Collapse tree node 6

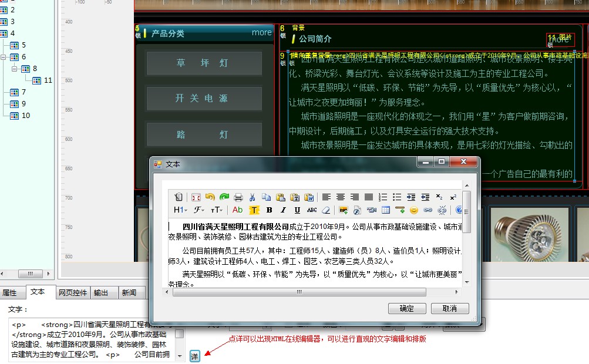[x=4, y=57]
